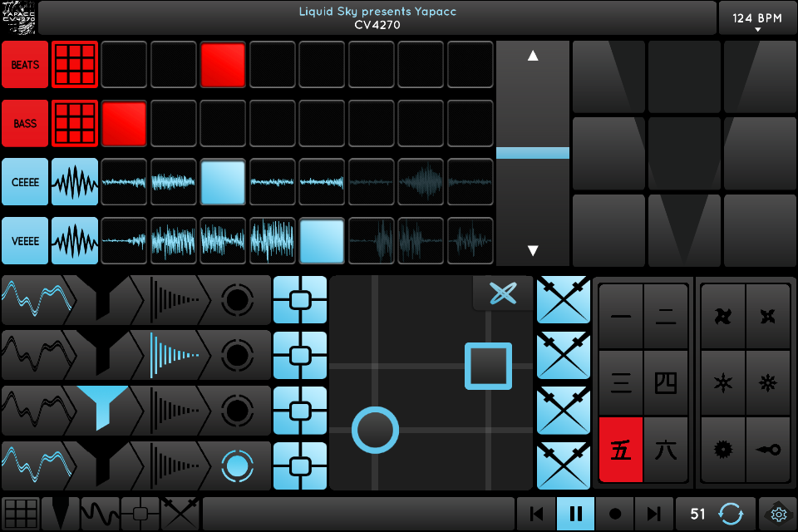Trigger the active red BEATS clip
The height and width of the screenshot is (532, 798).
point(223,65)
